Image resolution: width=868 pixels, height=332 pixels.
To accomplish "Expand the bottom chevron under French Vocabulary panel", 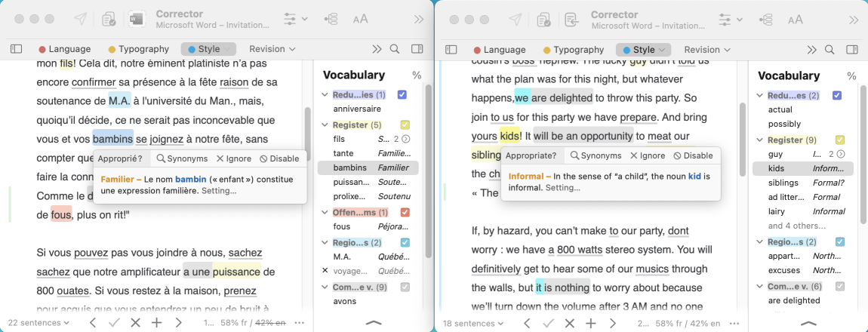I will tap(374, 322).
